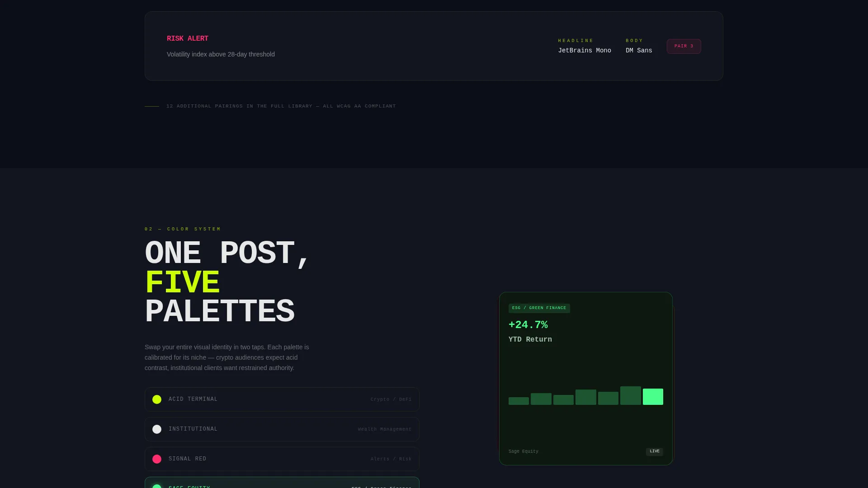Click the RISK ALERT heading
868x488 pixels.
tap(188, 39)
